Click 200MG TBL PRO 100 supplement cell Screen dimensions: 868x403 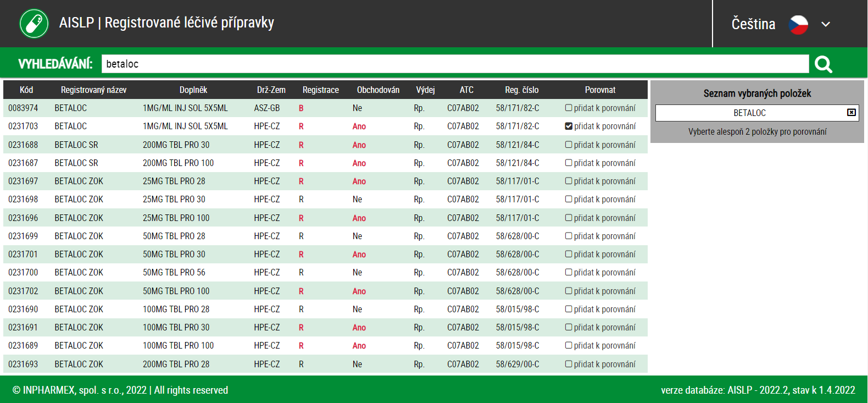178,163
